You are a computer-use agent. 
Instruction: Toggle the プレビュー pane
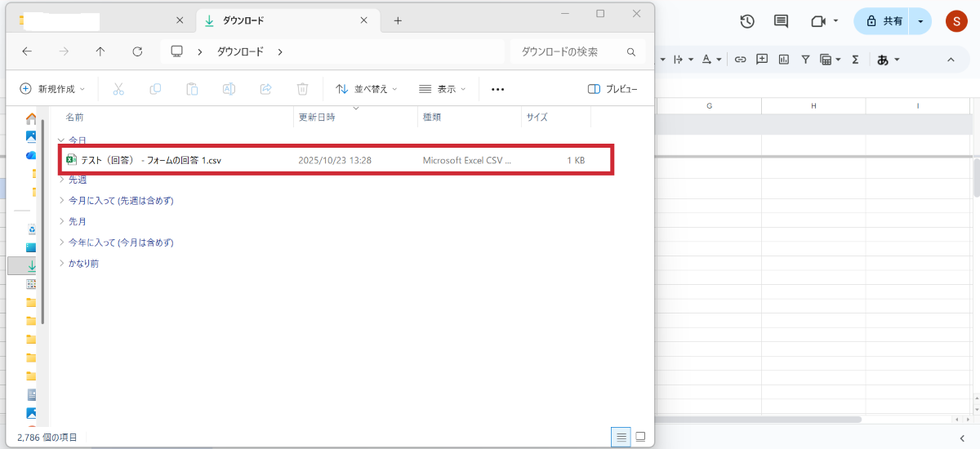click(x=612, y=89)
